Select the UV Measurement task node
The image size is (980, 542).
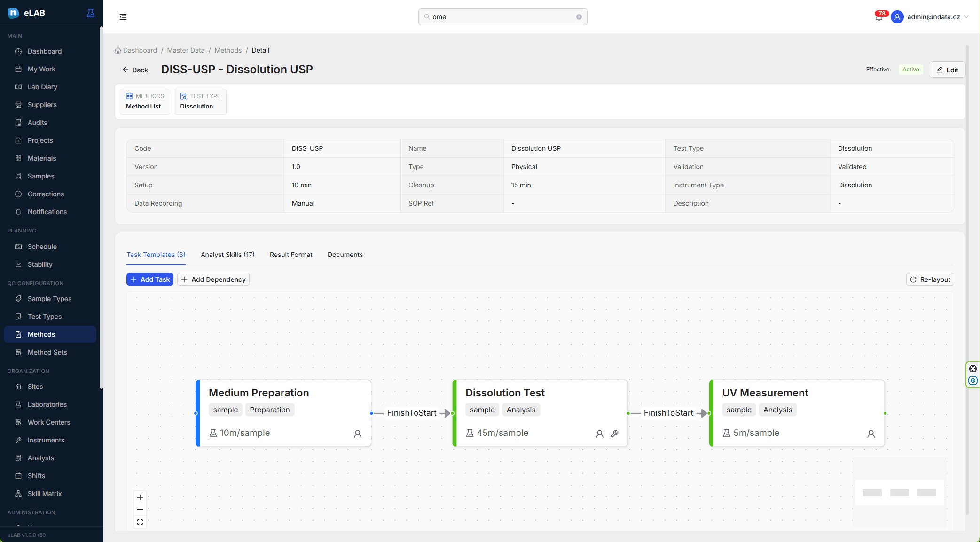click(797, 413)
